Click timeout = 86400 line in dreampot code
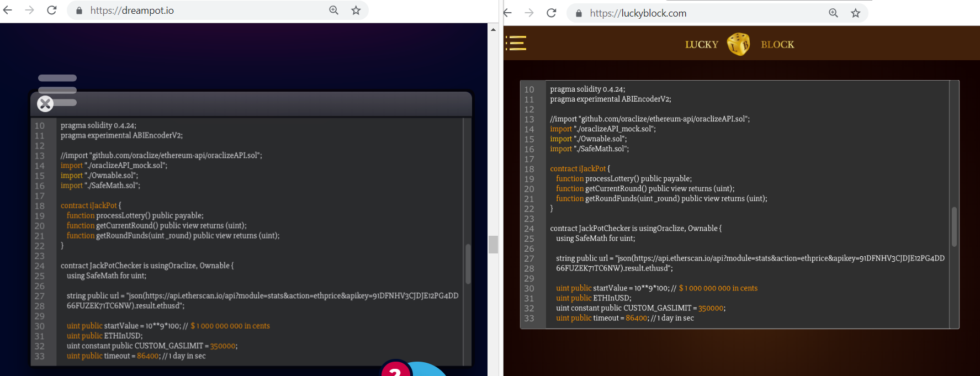 click(x=136, y=356)
